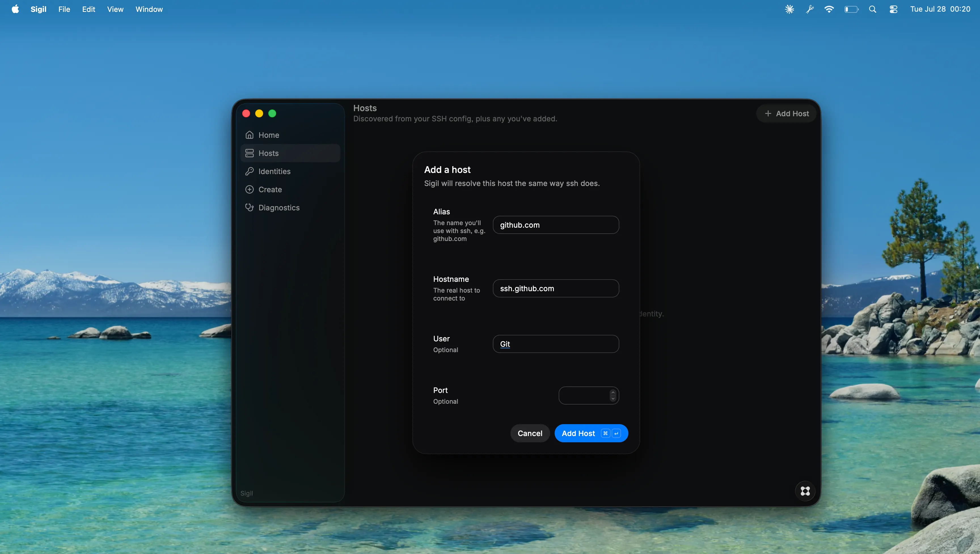Edit the User field containing Git

(556, 344)
